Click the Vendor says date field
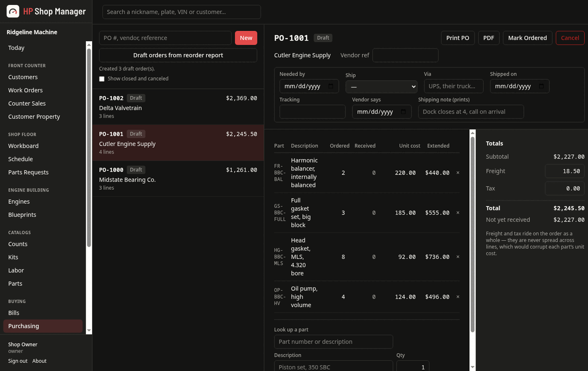The width and height of the screenshot is (588, 371). [x=382, y=112]
